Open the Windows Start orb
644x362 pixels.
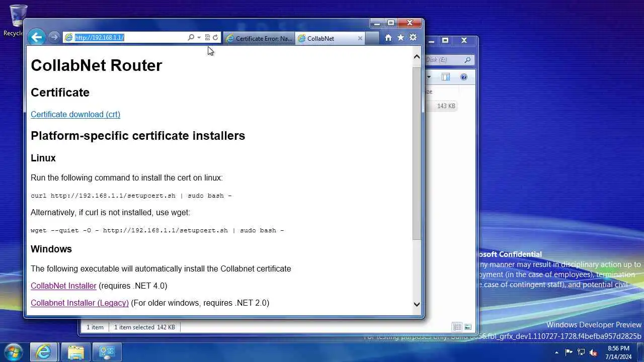[14, 351]
